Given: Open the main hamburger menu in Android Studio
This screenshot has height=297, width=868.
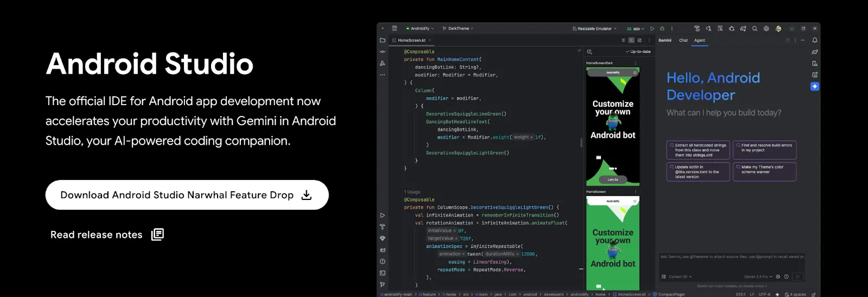Looking at the screenshot, I should point(394,28).
